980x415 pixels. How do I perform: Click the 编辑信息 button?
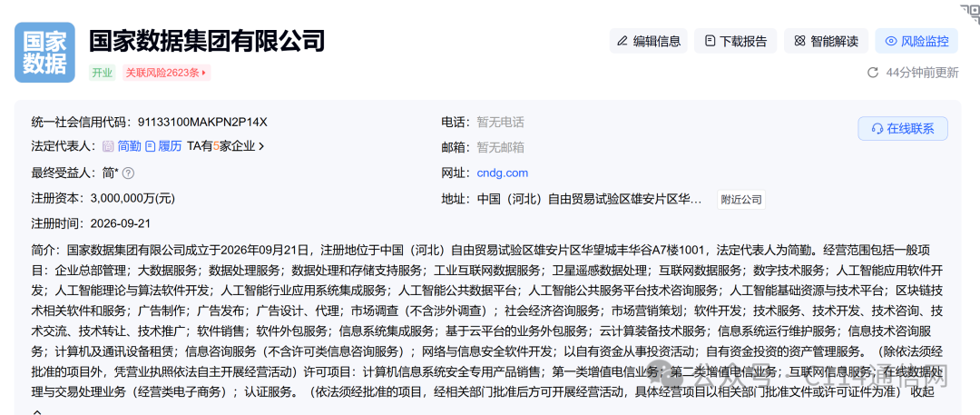click(649, 41)
